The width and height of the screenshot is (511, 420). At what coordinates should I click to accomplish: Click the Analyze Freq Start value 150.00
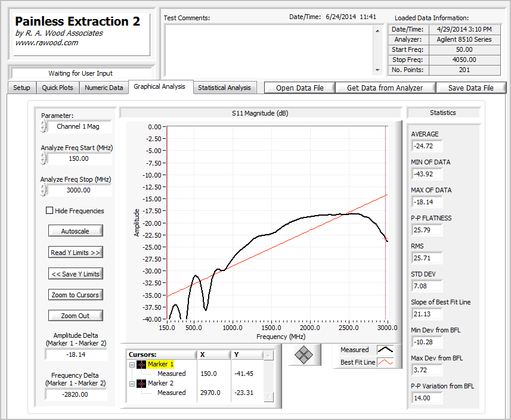[x=80, y=158]
